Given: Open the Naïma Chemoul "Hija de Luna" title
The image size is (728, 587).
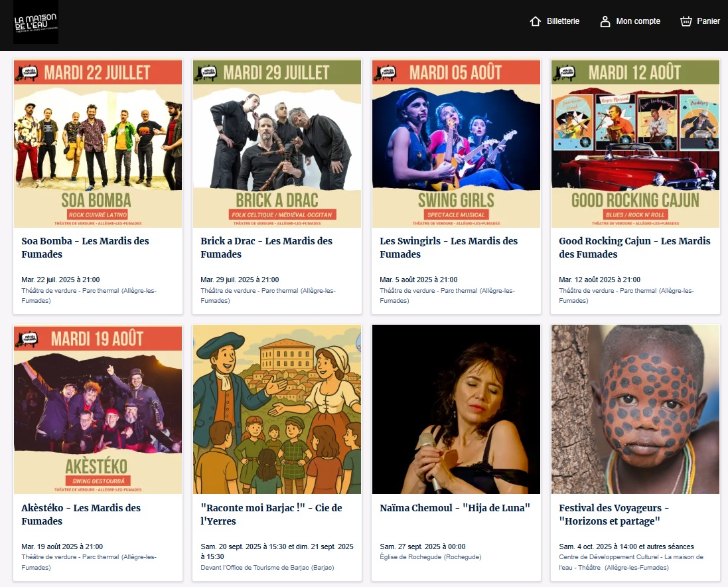Looking at the screenshot, I should 455,508.
